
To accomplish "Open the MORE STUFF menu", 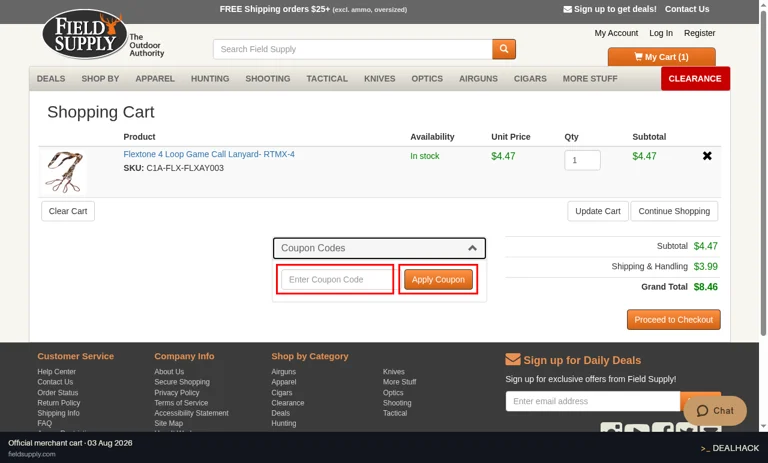I will pos(590,78).
